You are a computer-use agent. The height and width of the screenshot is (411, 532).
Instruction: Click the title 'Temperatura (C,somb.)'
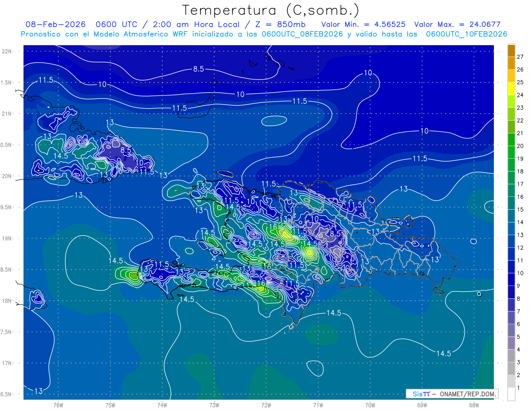270,10
